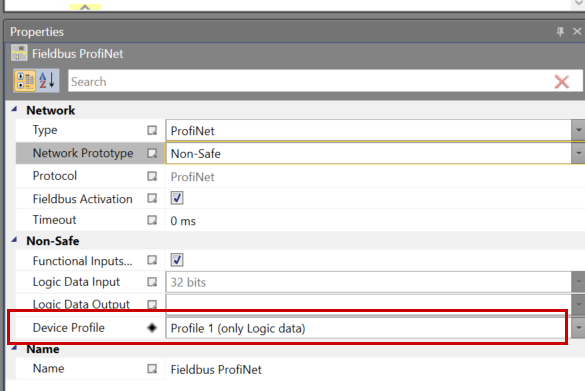Collapse the Network section
The width and height of the screenshot is (585, 391).
tap(14, 109)
